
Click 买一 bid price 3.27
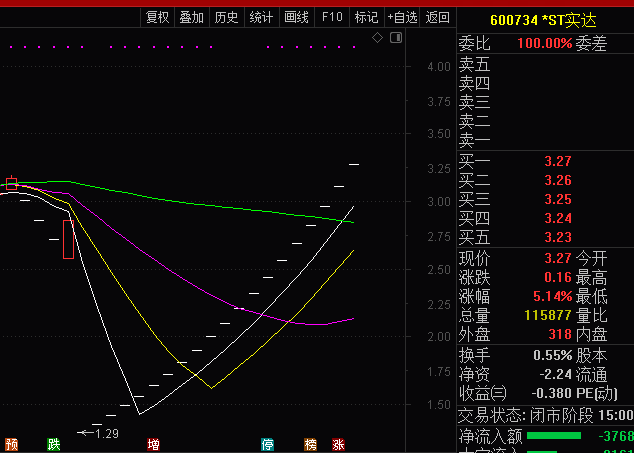coord(558,161)
